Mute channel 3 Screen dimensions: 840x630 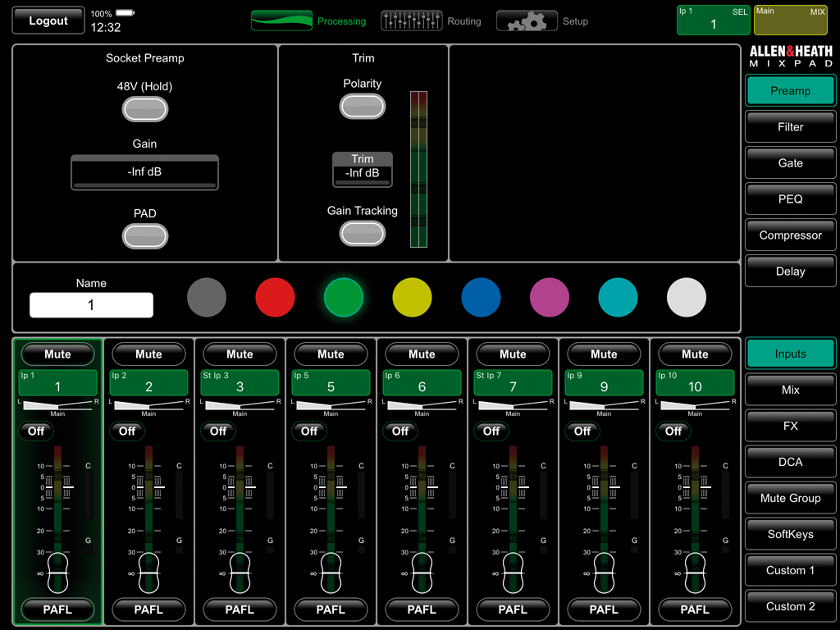tap(240, 354)
